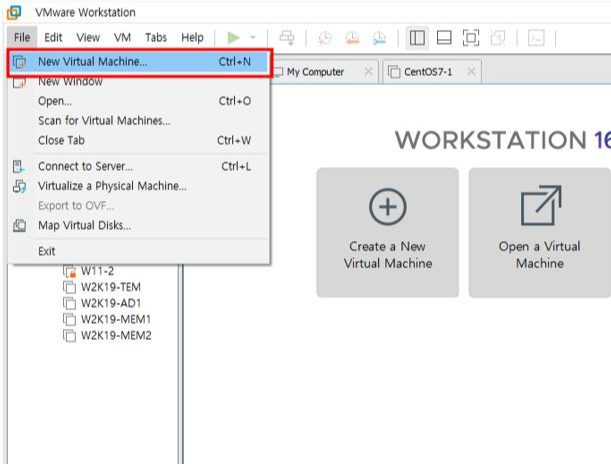Open the Edit menu

[x=53, y=37]
